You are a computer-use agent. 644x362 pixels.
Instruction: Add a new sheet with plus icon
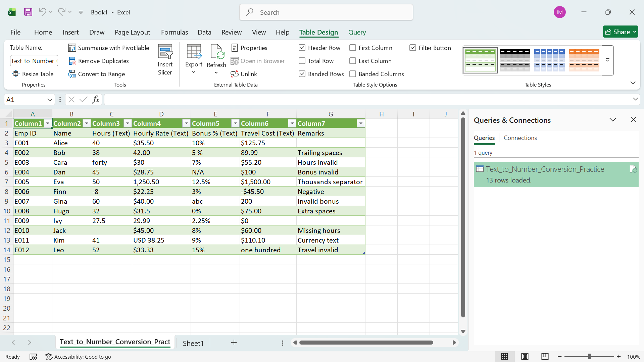tap(234, 343)
